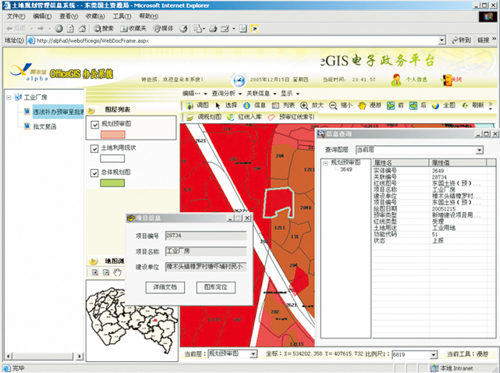
Task: Select the 放大 zoom-in magnifier tool
Action: 304,105
